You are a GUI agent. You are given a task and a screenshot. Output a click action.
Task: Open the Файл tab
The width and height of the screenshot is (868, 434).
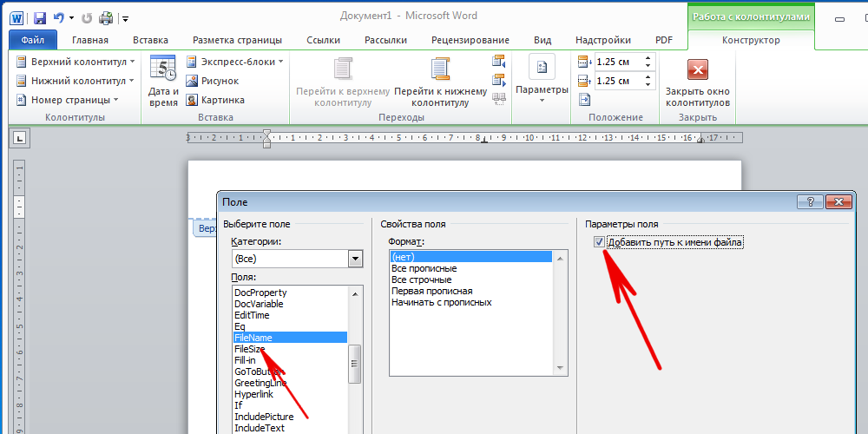tap(33, 40)
